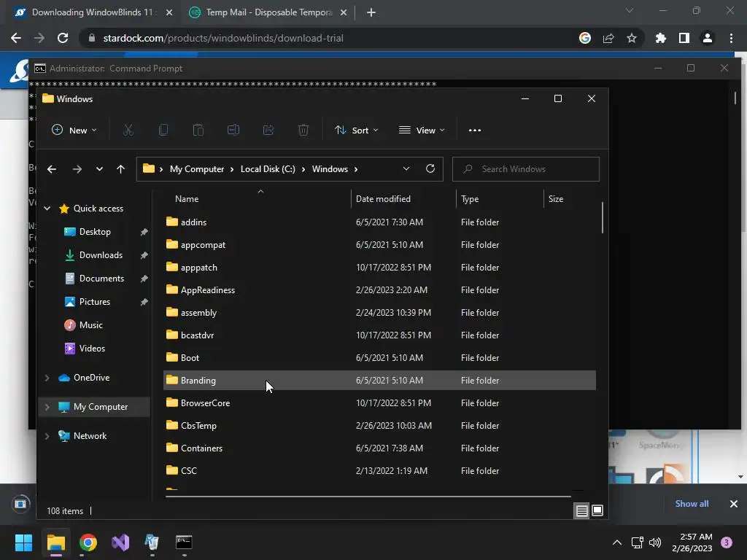The image size is (747, 560).
Task: Click the Rename icon in Explorer toolbar
Action: (x=233, y=130)
